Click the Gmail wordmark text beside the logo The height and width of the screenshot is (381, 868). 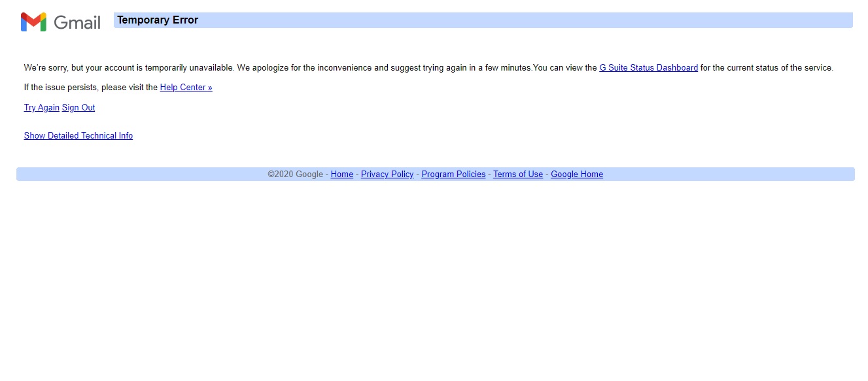77,22
